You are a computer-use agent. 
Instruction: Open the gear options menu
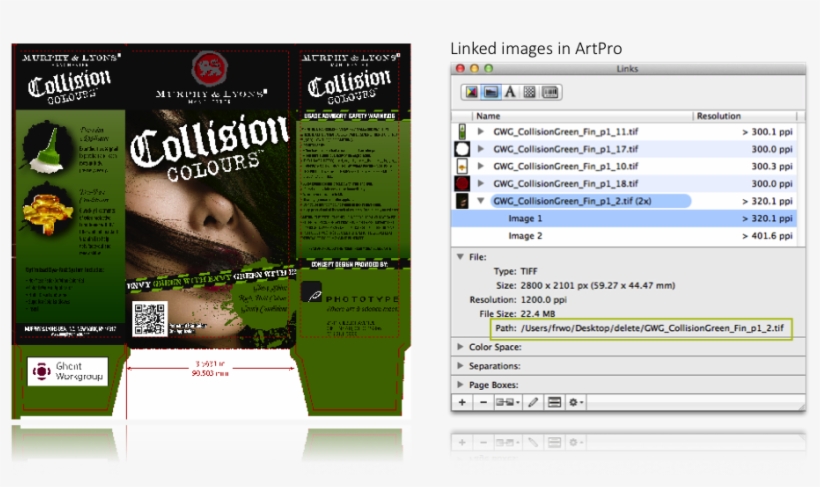[x=575, y=402]
